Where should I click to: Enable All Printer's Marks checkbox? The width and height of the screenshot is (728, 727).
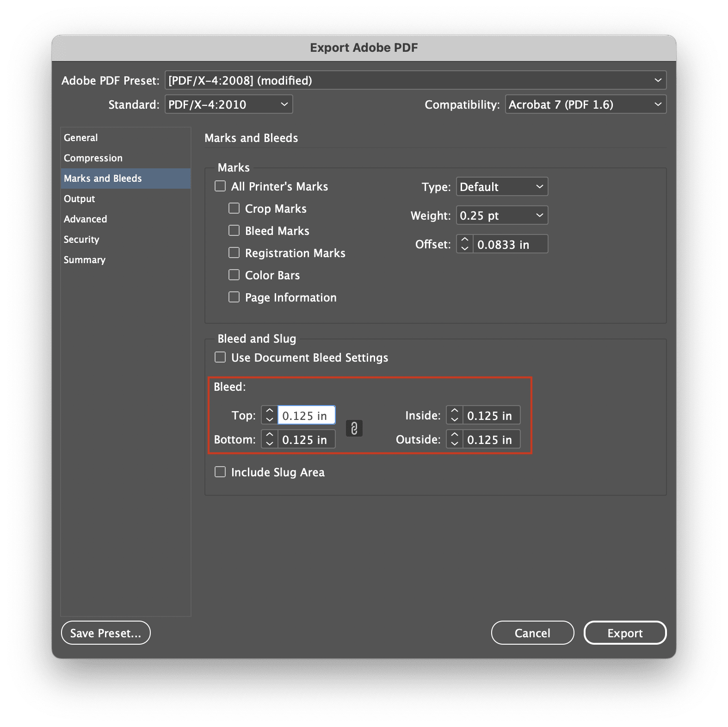tap(220, 186)
